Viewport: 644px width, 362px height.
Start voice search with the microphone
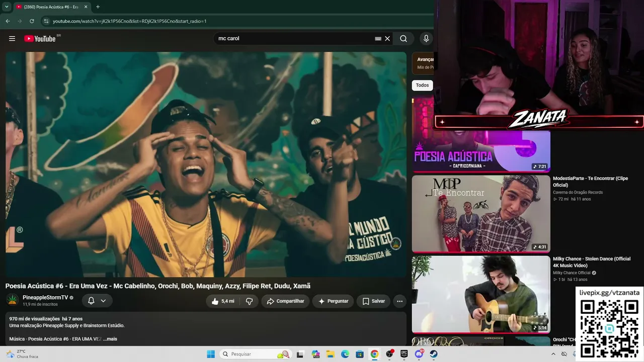point(426,39)
